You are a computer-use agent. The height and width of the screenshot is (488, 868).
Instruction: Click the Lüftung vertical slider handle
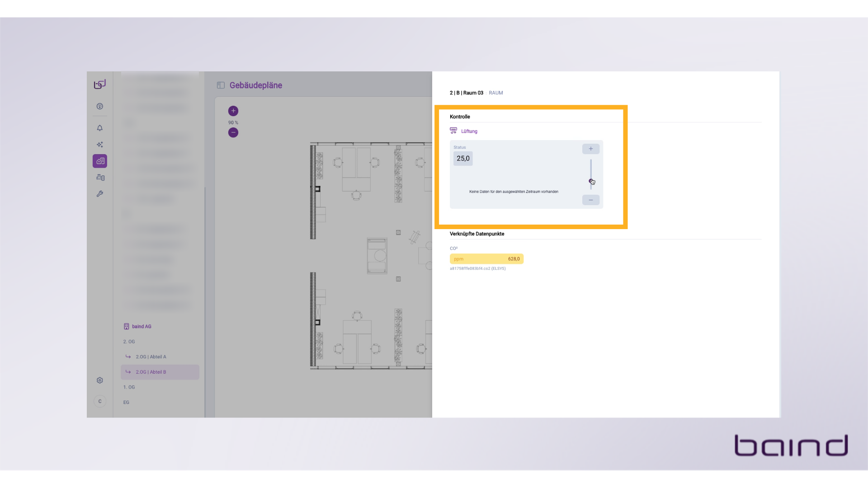click(x=591, y=181)
